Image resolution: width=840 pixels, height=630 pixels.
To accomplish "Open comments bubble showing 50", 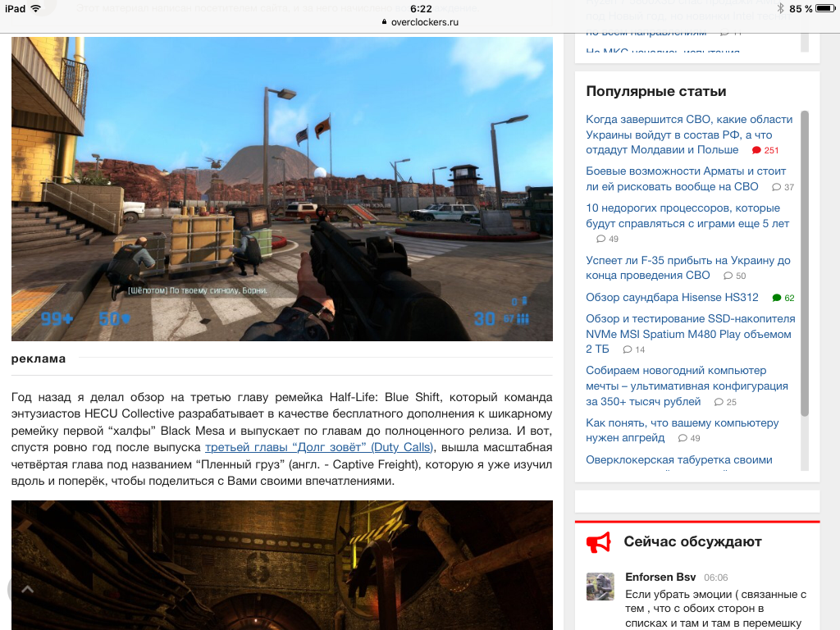I will tap(734, 276).
